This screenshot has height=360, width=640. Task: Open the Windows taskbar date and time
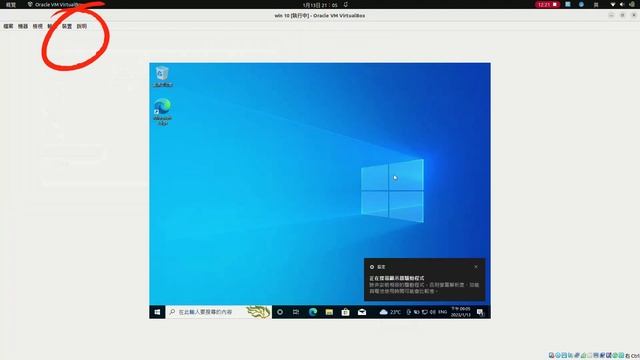click(460, 312)
